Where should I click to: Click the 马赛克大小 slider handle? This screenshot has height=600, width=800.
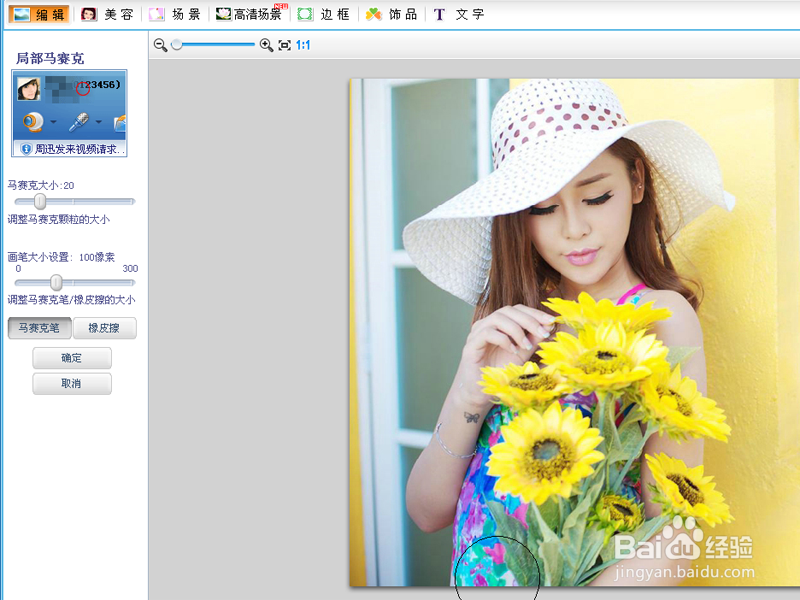click(40, 201)
